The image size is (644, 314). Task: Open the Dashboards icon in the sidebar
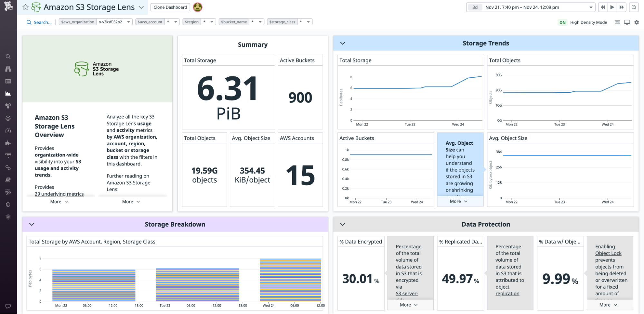(8, 81)
